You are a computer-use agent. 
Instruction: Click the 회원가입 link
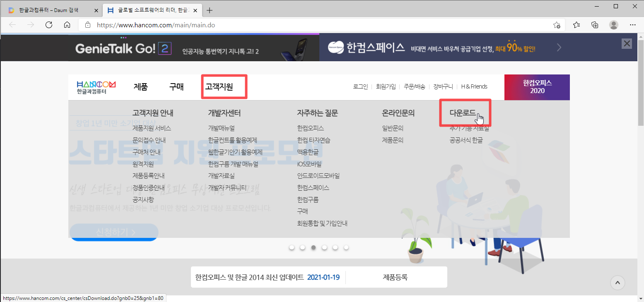click(386, 86)
